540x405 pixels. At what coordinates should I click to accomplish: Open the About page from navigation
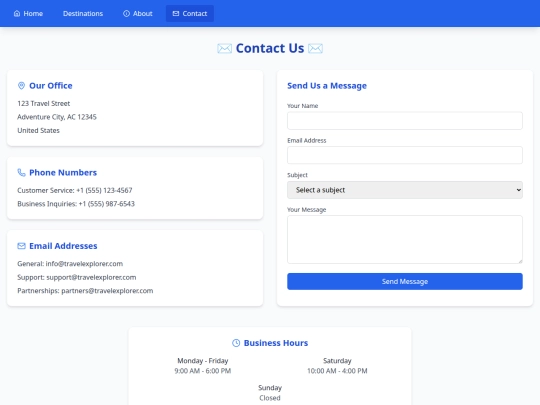138,13
